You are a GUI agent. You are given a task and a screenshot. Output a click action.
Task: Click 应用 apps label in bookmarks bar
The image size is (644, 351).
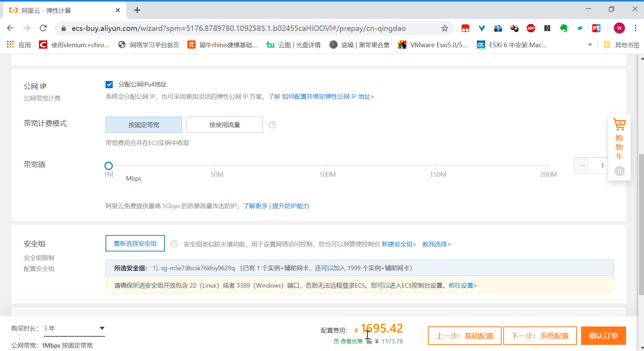pos(24,45)
